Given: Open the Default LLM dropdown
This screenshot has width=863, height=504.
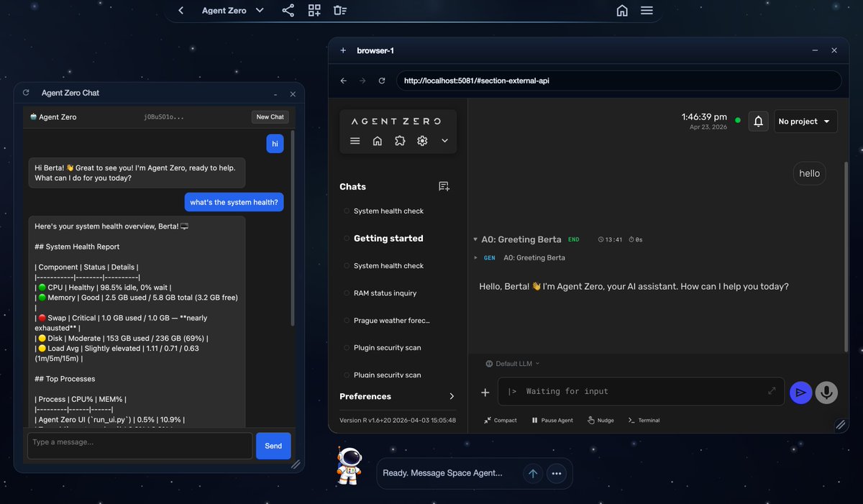Looking at the screenshot, I should coord(513,364).
